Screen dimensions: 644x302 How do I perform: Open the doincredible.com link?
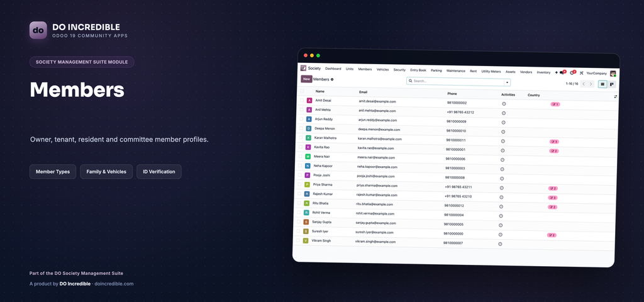click(x=114, y=284)
